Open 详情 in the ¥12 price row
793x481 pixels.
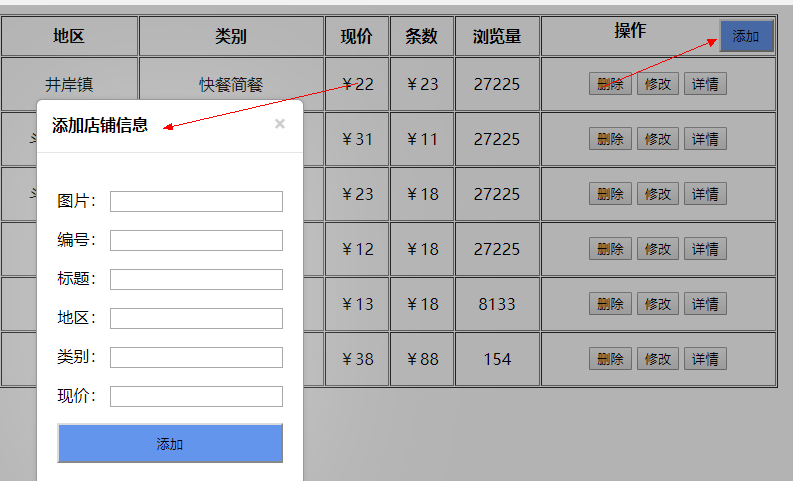705,248
